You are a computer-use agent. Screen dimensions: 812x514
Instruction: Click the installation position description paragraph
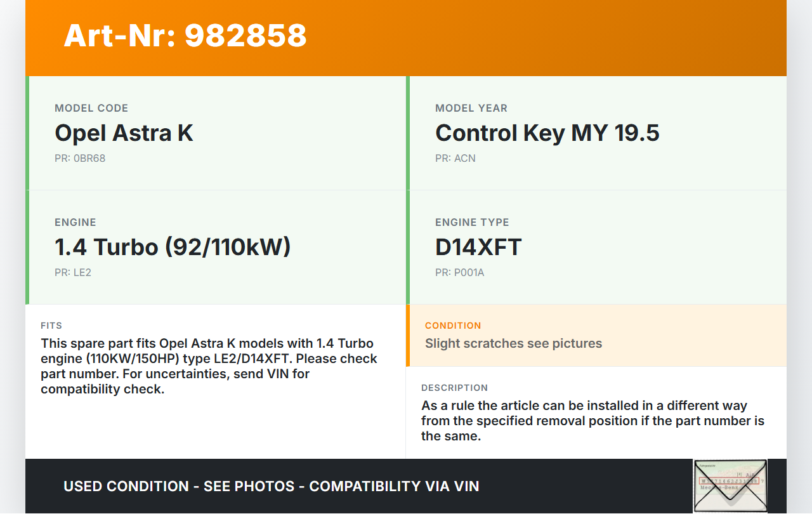click(x=593, y=421)
